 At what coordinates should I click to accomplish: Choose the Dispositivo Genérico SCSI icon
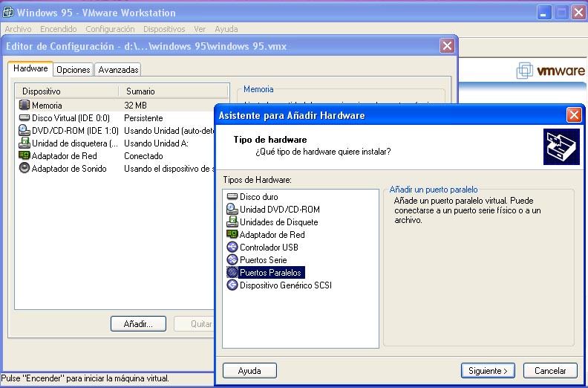pos(232,285)
